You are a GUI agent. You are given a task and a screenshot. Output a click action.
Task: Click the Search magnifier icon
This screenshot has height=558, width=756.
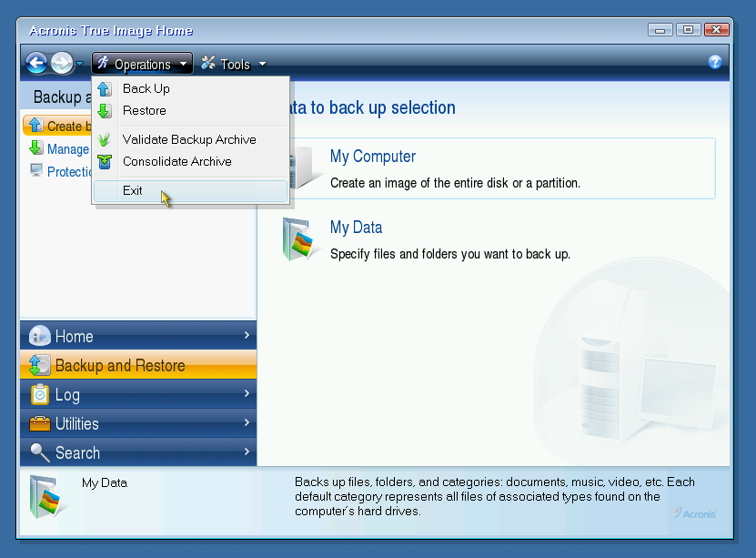[40, 452]
